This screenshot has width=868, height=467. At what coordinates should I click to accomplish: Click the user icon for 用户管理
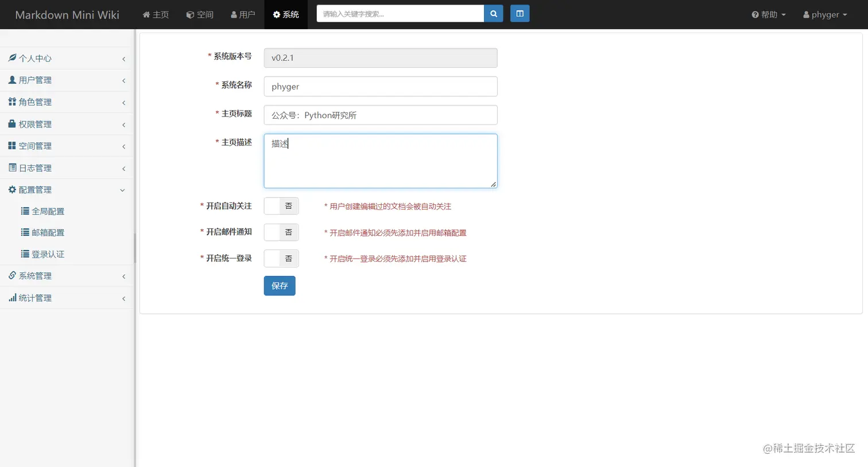(x=12, y=80)
